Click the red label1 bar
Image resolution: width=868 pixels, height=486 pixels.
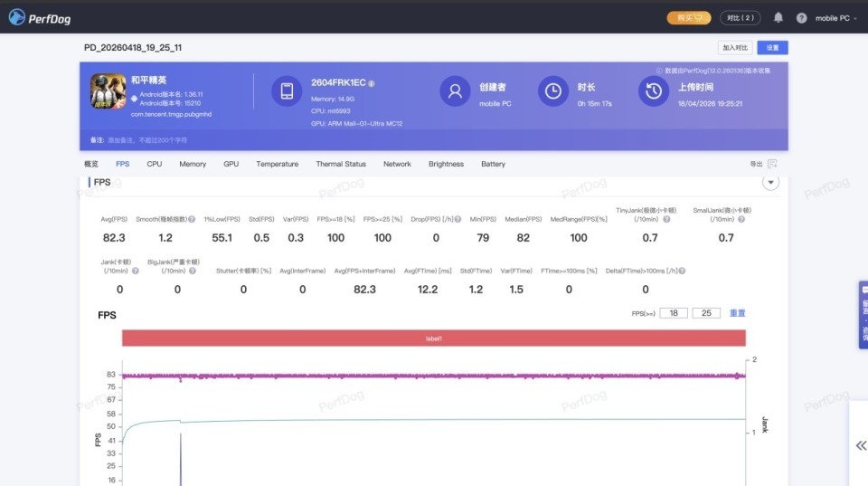click(434, 338)
